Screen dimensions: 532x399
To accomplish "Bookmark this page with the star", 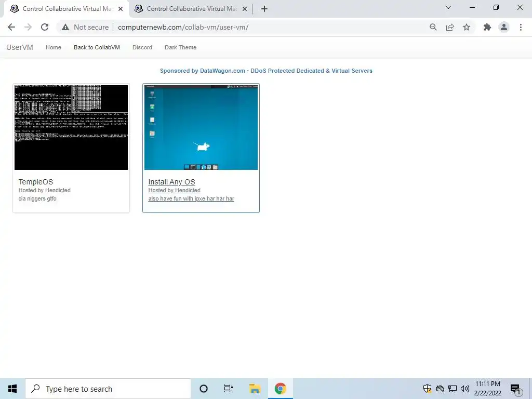I will [x=467, y=27].
